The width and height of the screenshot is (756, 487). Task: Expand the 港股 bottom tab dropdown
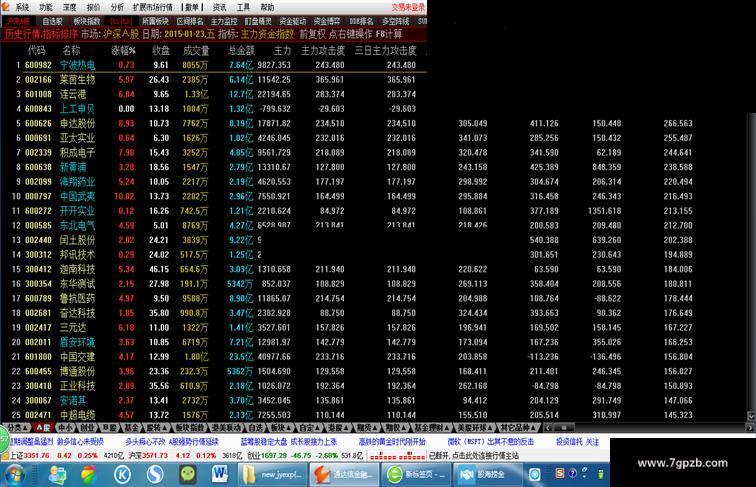[338, 428]
